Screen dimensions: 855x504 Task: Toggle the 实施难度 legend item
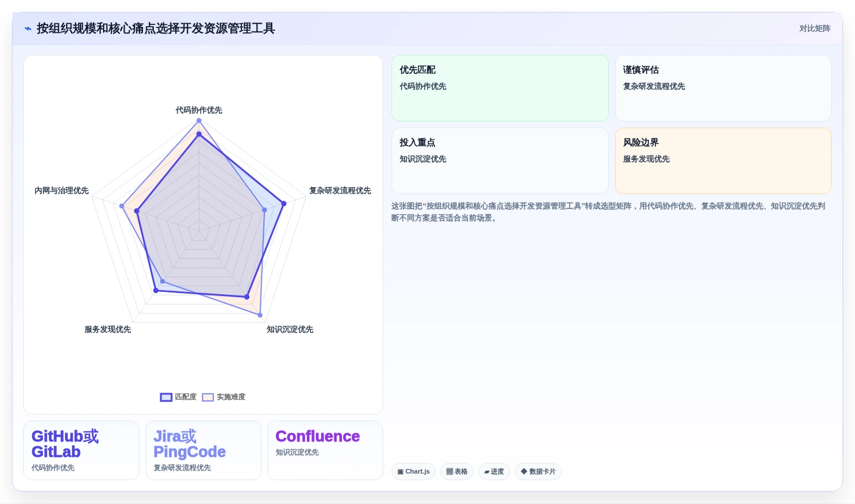223,397
